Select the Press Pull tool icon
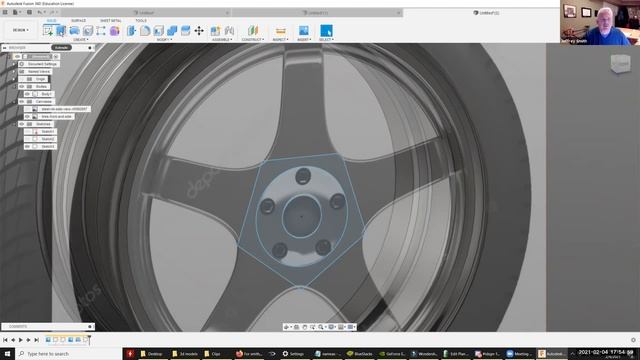Viewport: 640px width, 360px height. (131, 31)
